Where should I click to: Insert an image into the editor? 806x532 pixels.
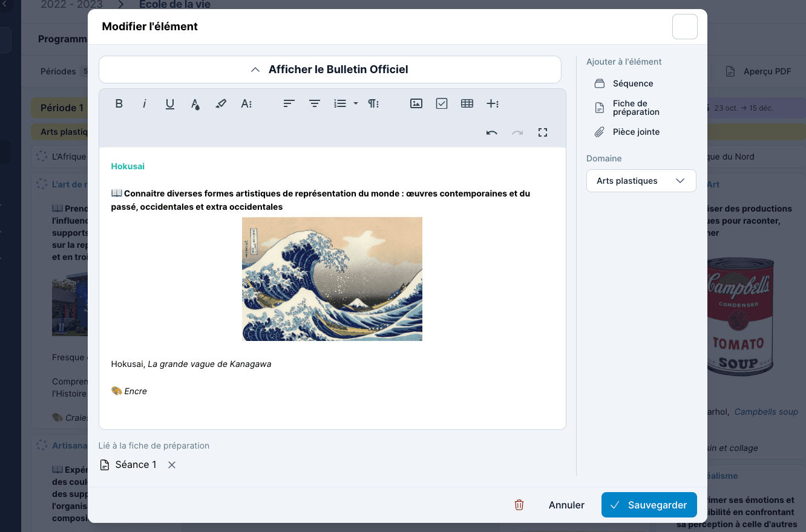click(416, 103)
